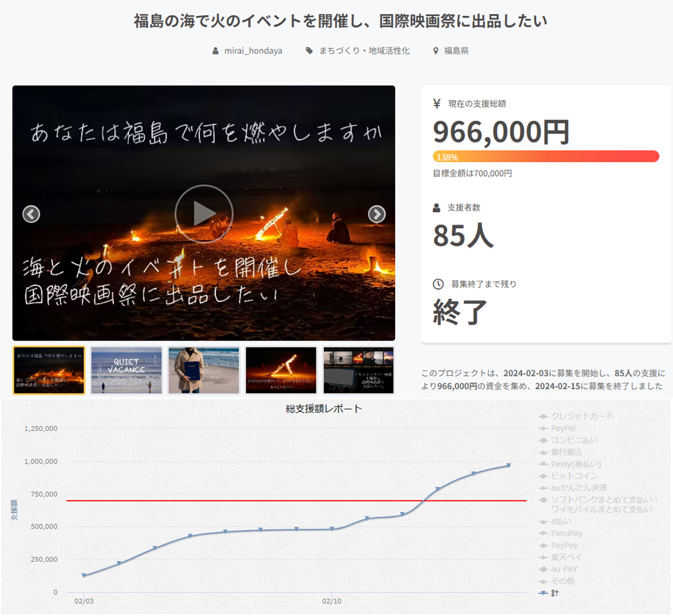673x616 pixels.
Task: Click the 福島県 location link
Action: [x=456, y=51]
